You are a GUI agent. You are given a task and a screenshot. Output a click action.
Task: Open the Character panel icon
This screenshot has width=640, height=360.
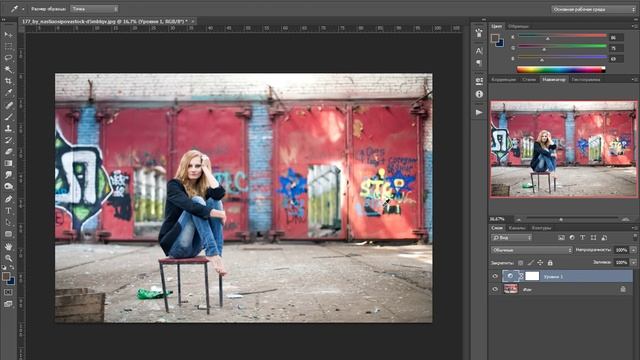tap(479, 51)
